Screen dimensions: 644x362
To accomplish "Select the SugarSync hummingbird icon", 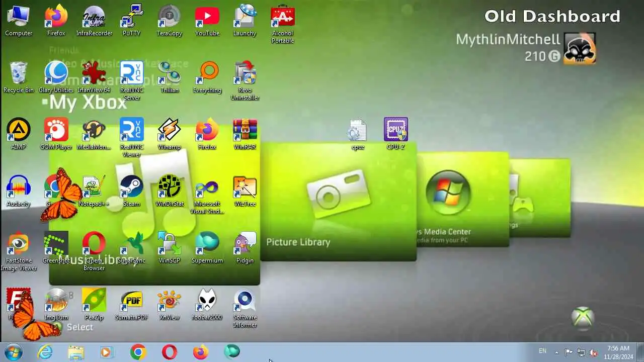I will click(132, 248).
